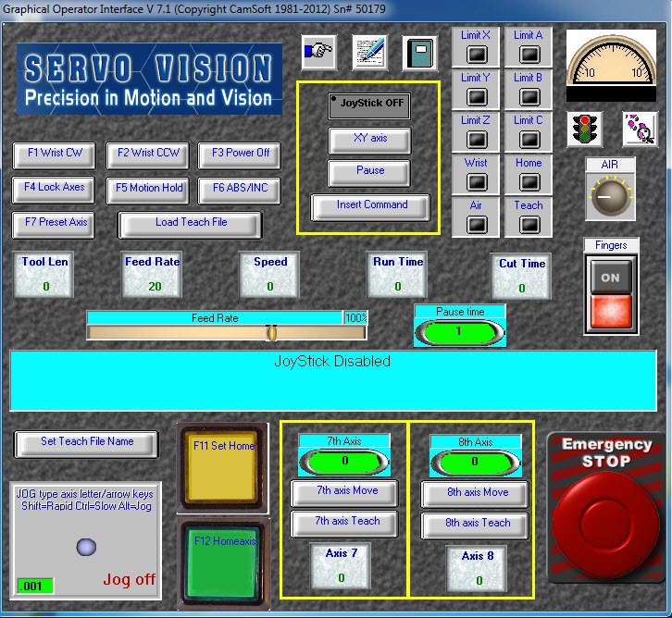Toggle the JoyStick OFF switch

369,105
